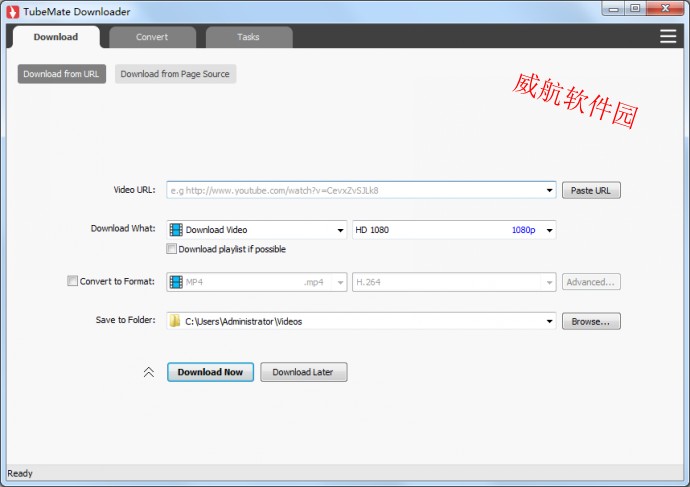This screenshot has height=487, width=690.
Task: Click the blue 1080p quality text
Action: coord(523,230)
